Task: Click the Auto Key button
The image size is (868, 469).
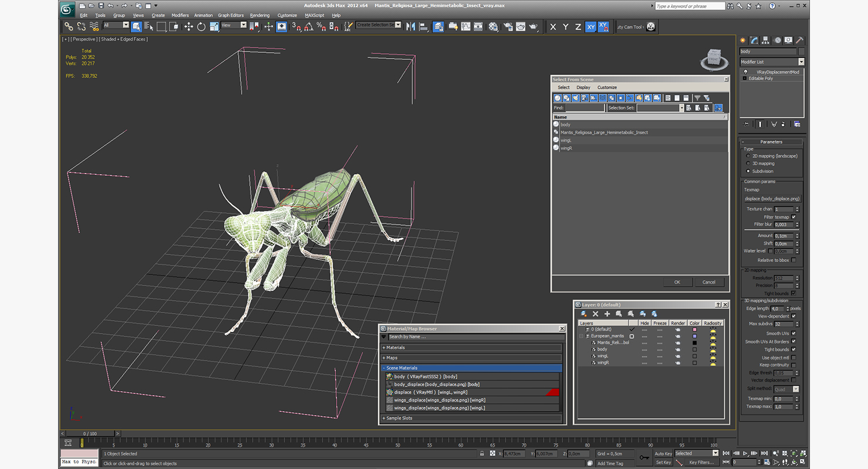Action: 663,453
